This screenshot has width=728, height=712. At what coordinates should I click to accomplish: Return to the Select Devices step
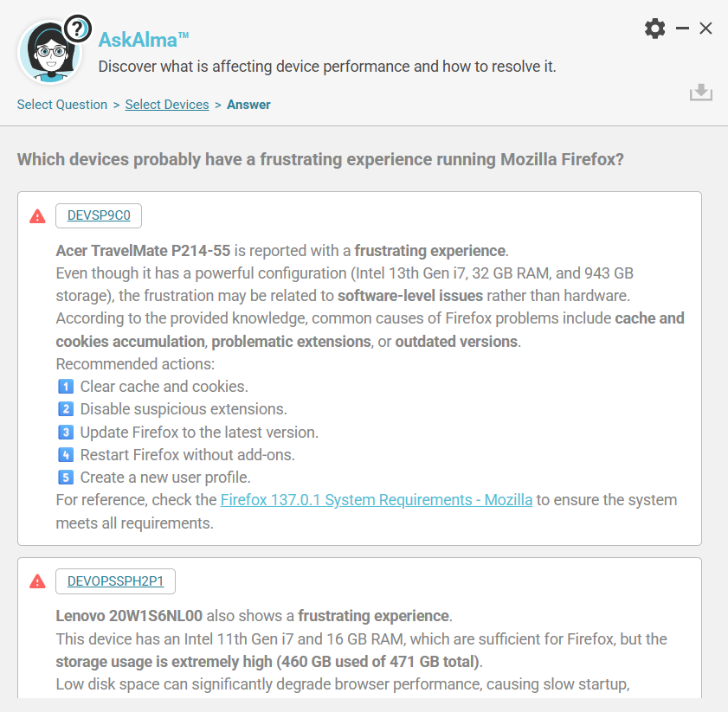tap(167, 105)
